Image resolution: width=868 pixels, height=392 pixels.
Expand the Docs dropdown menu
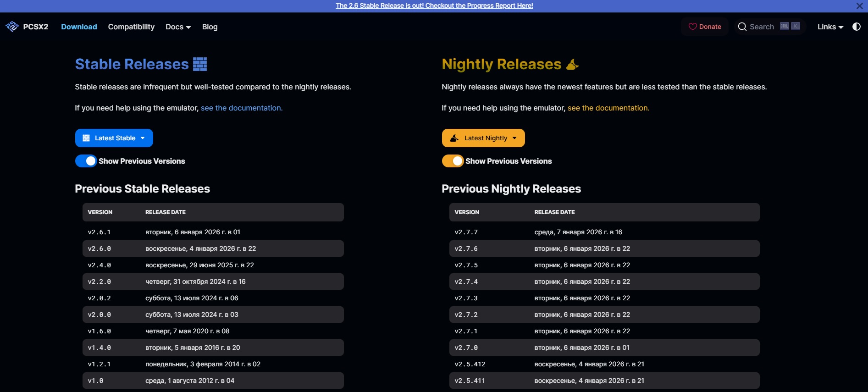pyautogui.click(x=178, y=27)
